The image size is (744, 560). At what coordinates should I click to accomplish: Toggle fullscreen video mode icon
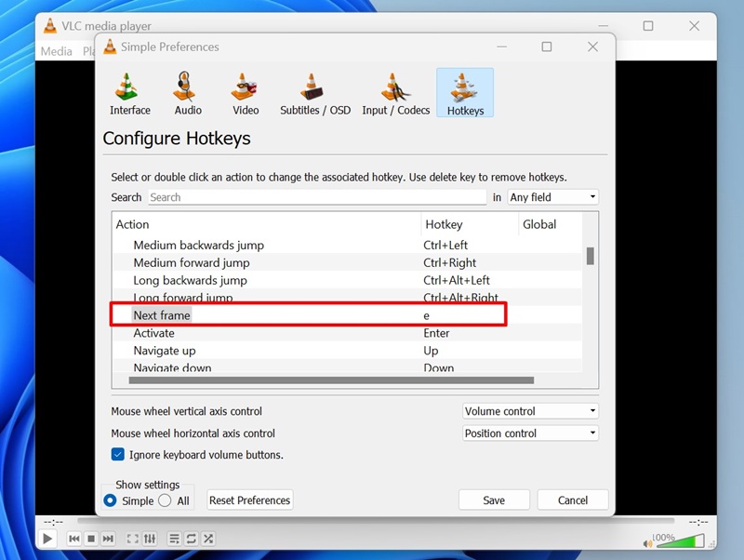pyautogui.click(x=132, y=539)
